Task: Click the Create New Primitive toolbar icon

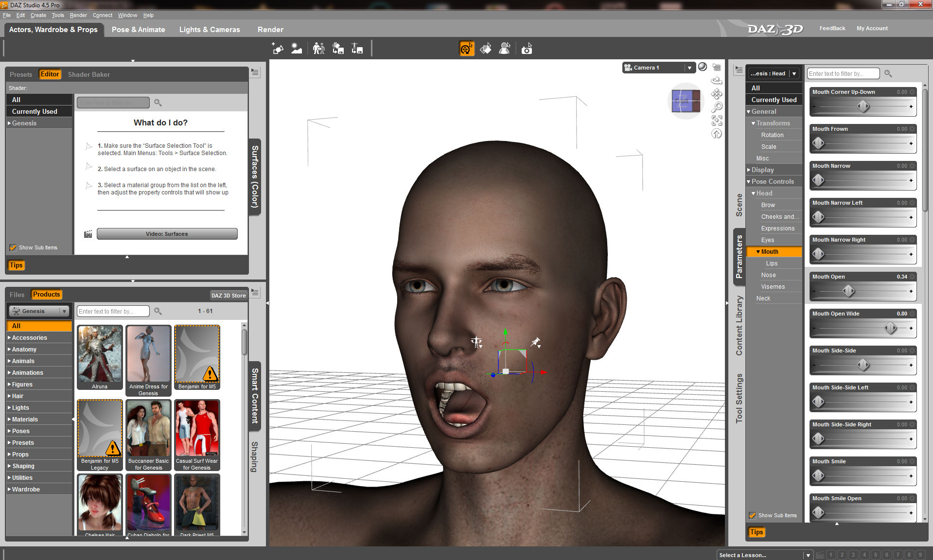Action: pos(278,48)
